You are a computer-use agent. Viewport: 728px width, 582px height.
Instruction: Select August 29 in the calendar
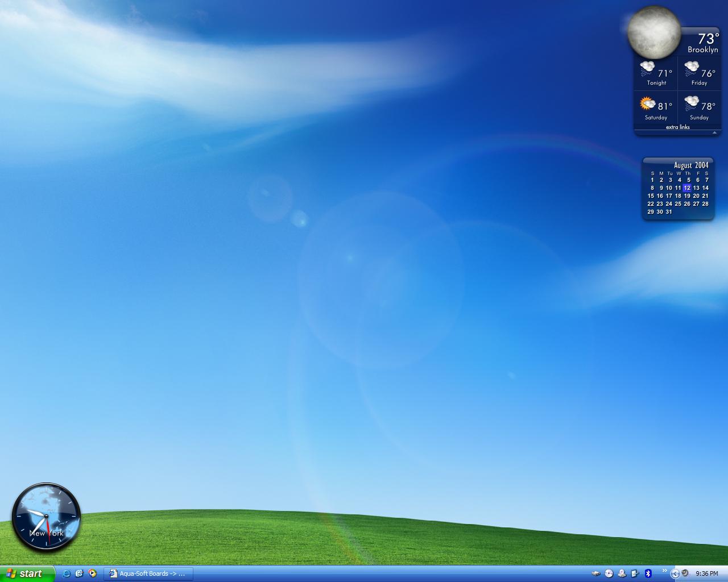[x=651, y=211]
